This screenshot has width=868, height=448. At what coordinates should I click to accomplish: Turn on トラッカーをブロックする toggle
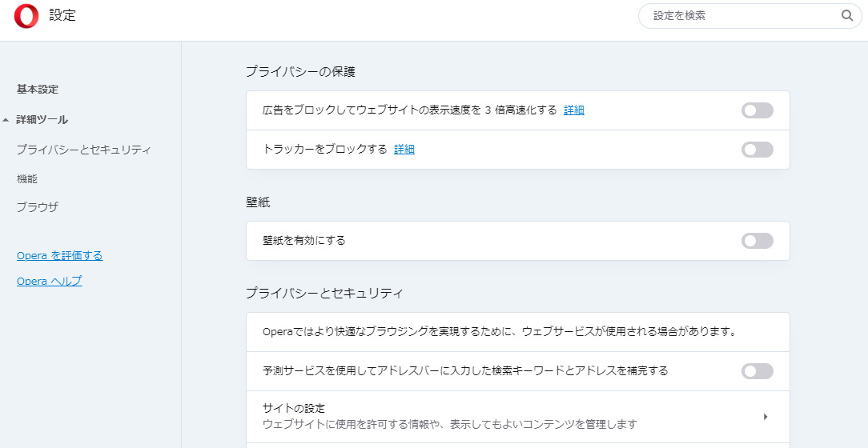757,150
